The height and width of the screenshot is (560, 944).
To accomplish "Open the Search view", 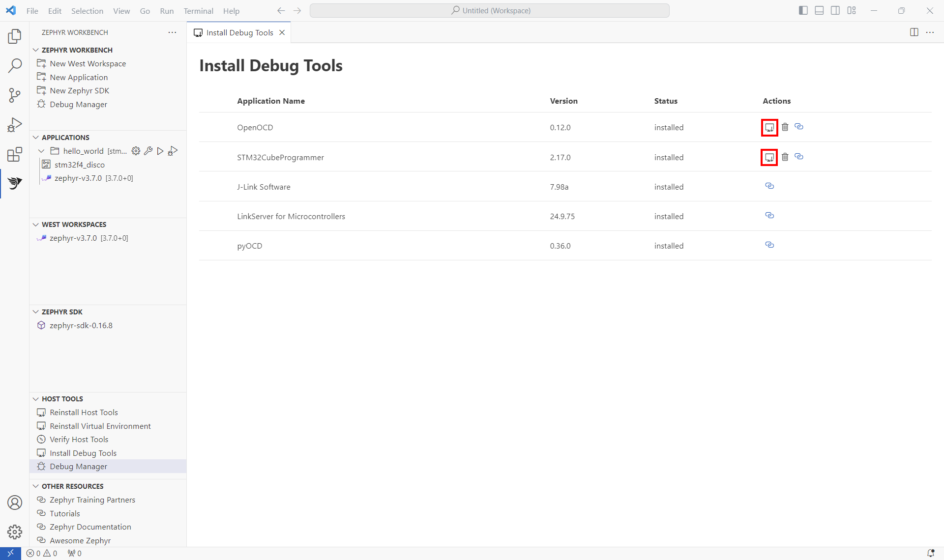I will [x=15, y=65].
